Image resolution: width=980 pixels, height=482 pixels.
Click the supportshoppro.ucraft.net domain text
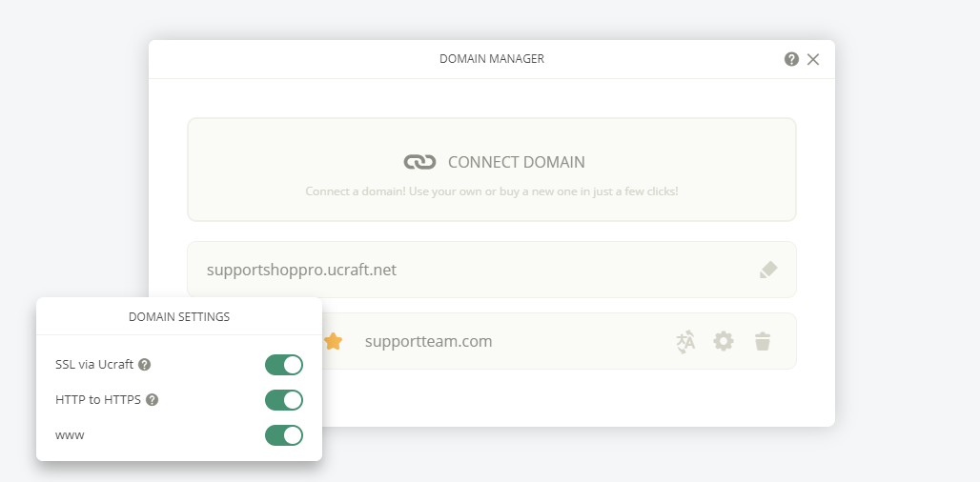(x=301, y=270)
